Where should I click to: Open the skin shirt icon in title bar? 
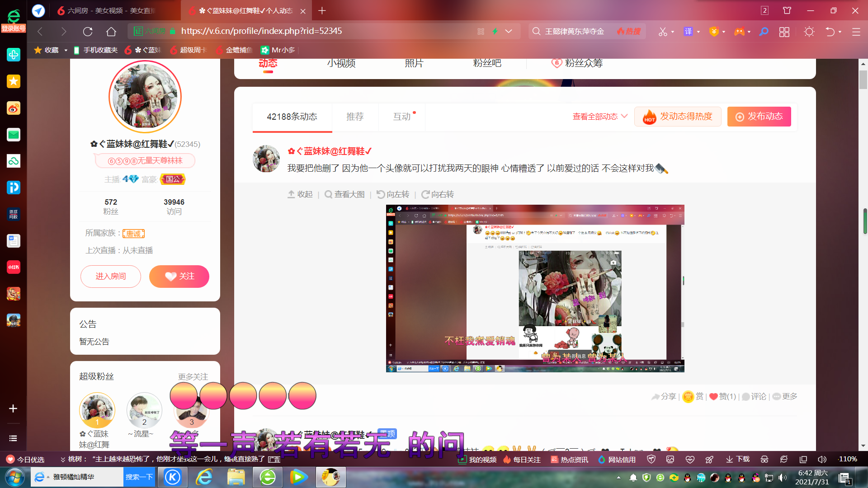[x=787, y=10]
